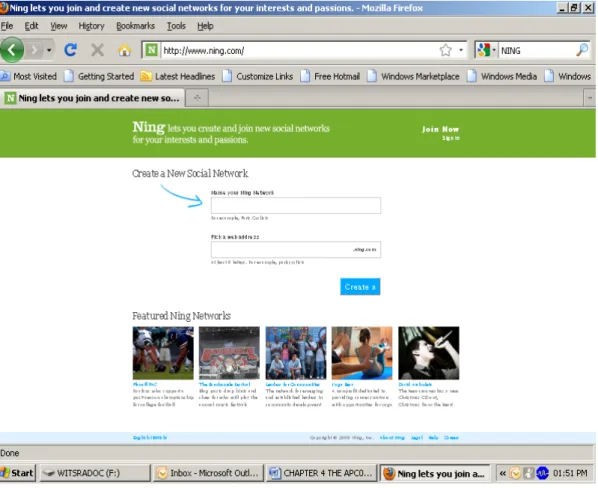The height and width of the screenshot is (488, 598).
Task: Click the Sign In link under Join Now
Action: tap(451, 138)
